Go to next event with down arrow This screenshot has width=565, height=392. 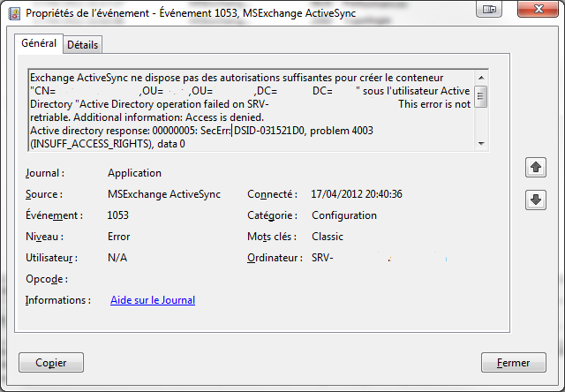click(536, 200)
